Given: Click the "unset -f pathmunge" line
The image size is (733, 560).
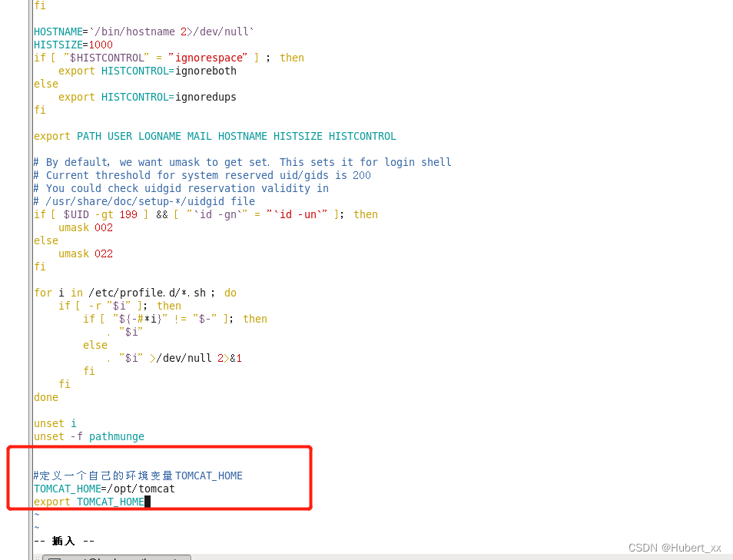Looking at the screenshot, I should pyautogui.click(x=89, y=438).
